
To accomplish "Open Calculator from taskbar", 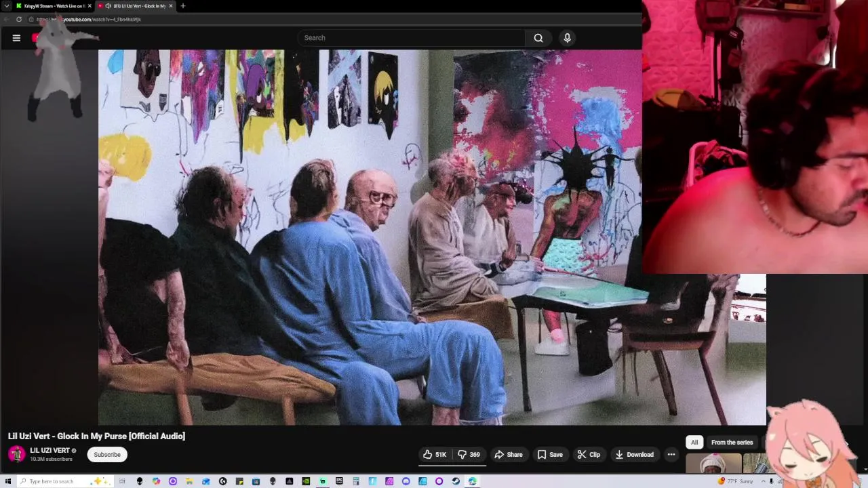I will click(x=356, y=481).
